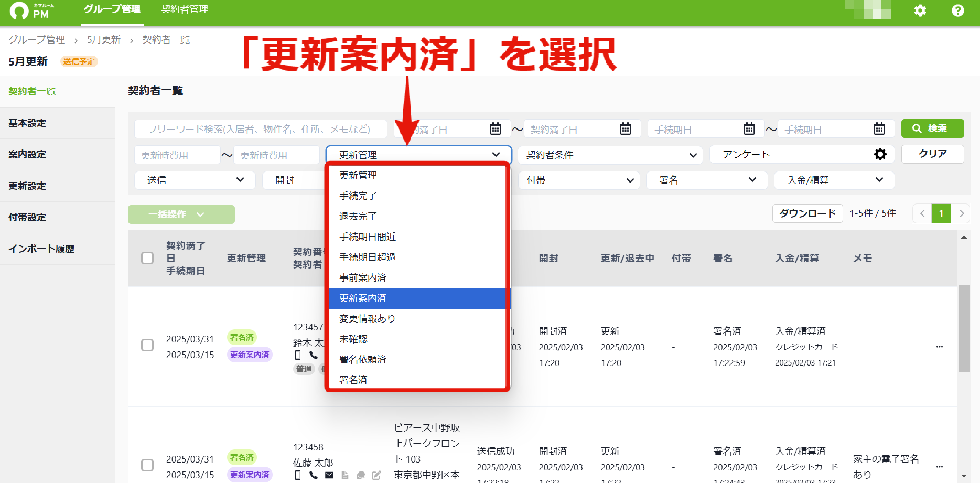The image size is (980, 483).
Task: Select 更新案内済 option in list
Action: tap(417, 298)
